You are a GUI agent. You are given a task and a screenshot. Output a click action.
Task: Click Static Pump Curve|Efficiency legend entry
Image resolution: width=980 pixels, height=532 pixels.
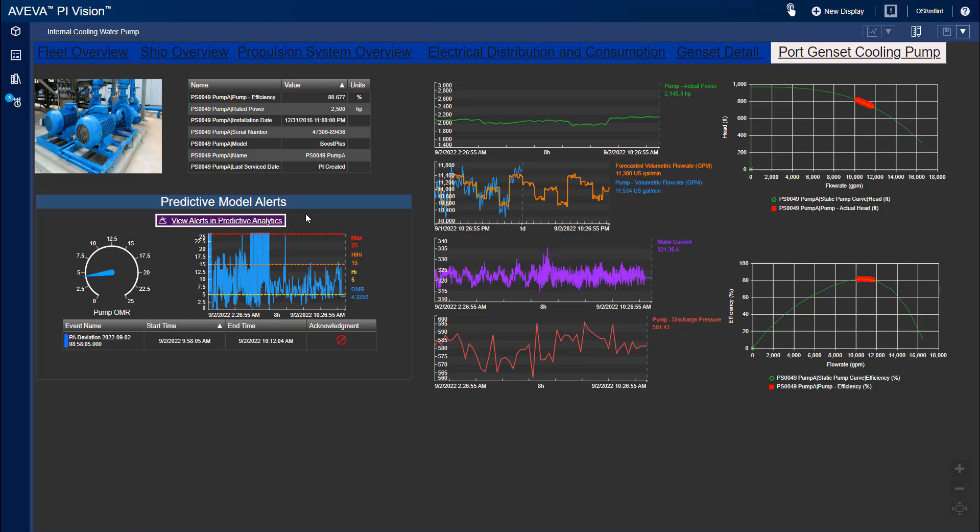(834, 378)
